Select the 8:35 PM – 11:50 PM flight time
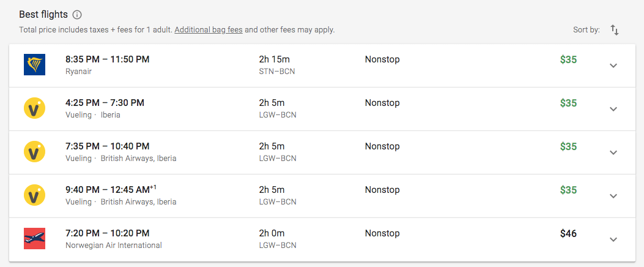The height and width of the screenshot is (267, 644). coord(107,59)
